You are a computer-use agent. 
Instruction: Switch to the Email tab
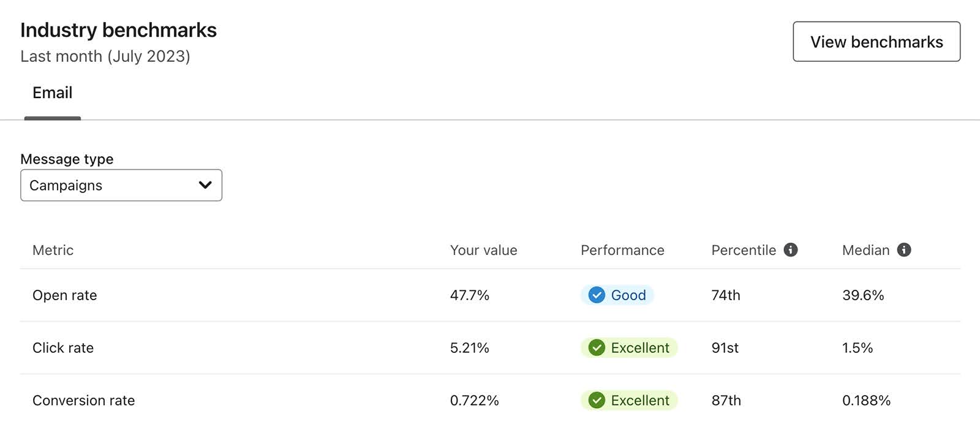tap(52, 93)
